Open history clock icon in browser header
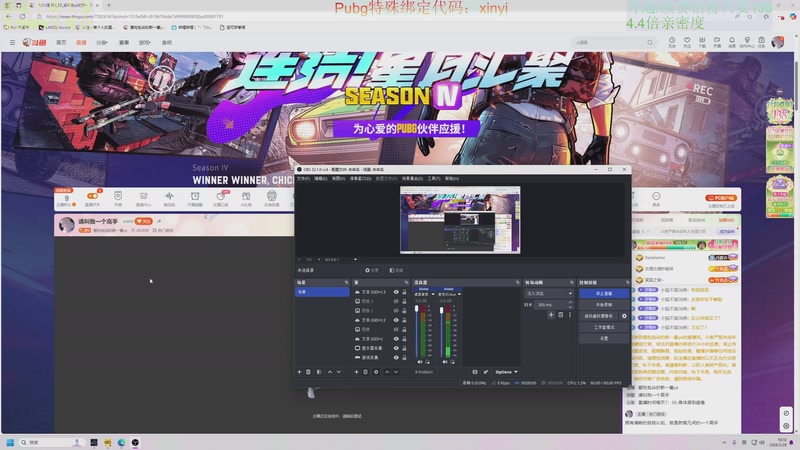 672,40
